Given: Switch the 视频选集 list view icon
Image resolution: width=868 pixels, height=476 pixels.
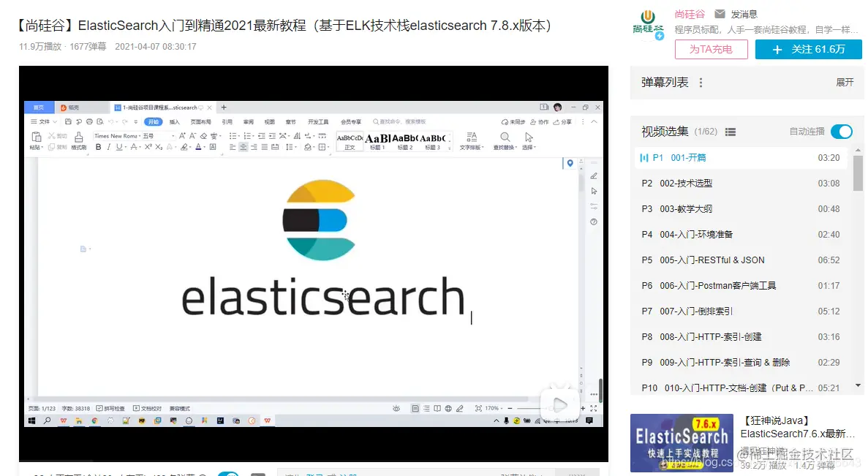Looking at the screenshot, I should pos(731,132).
